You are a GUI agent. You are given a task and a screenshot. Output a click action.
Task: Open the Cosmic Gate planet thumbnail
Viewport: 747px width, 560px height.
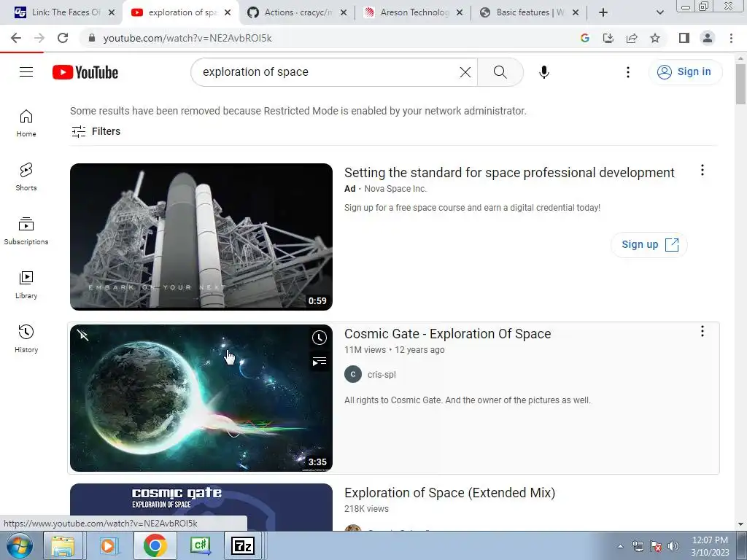pos(201,398)
